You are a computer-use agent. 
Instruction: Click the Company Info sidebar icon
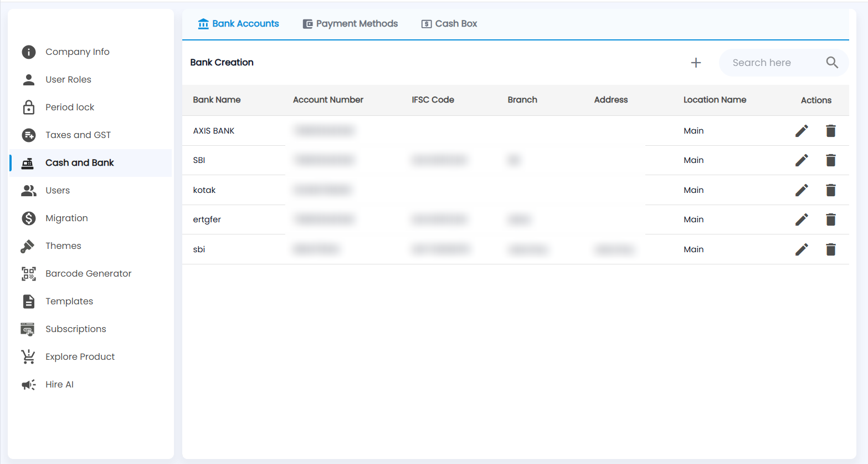29,52
